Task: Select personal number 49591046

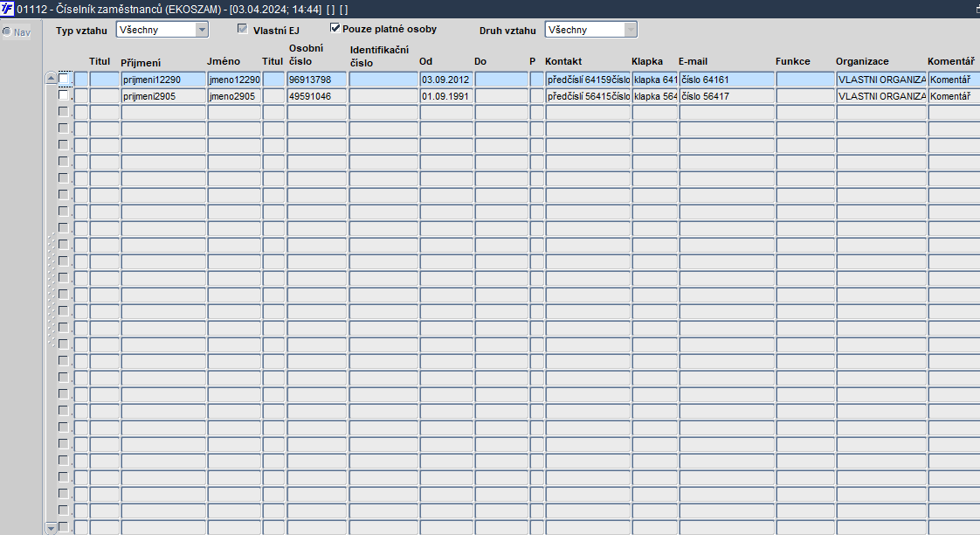Action: click(x=317, y=96)
